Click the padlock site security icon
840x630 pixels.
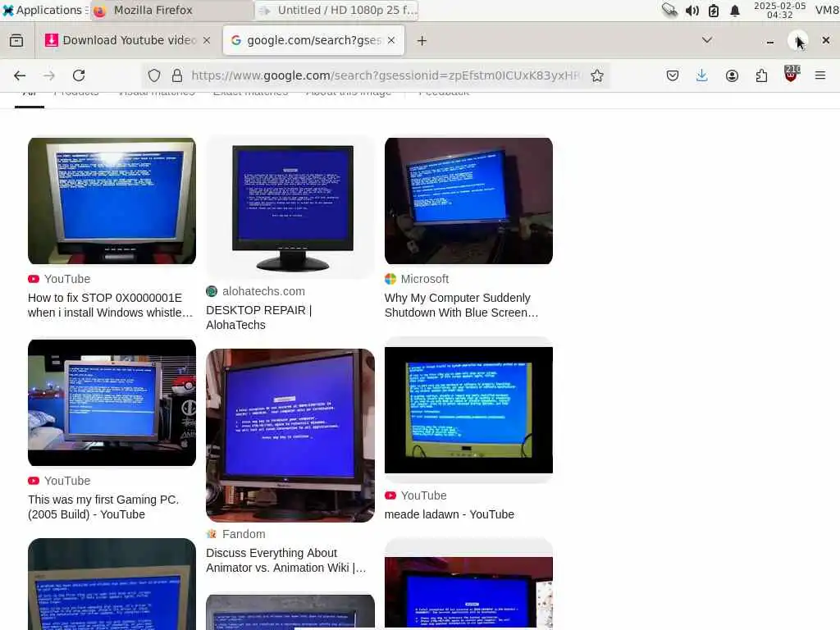tap(177, 75)
